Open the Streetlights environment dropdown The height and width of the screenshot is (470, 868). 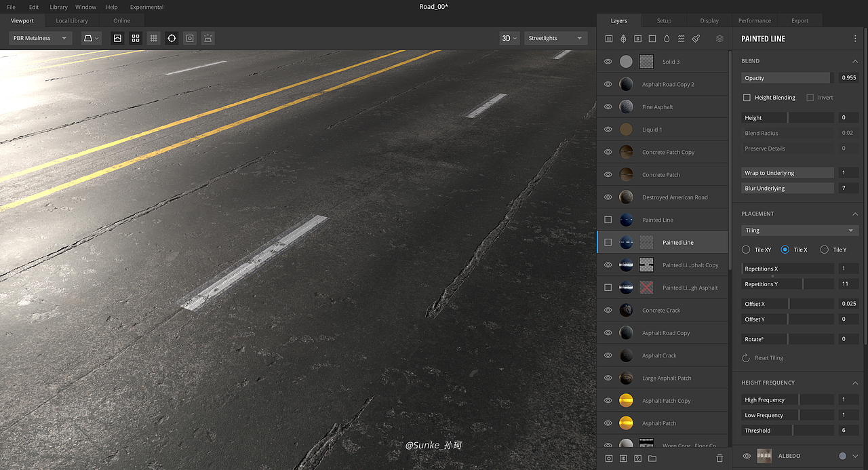(x=555, y=38)
